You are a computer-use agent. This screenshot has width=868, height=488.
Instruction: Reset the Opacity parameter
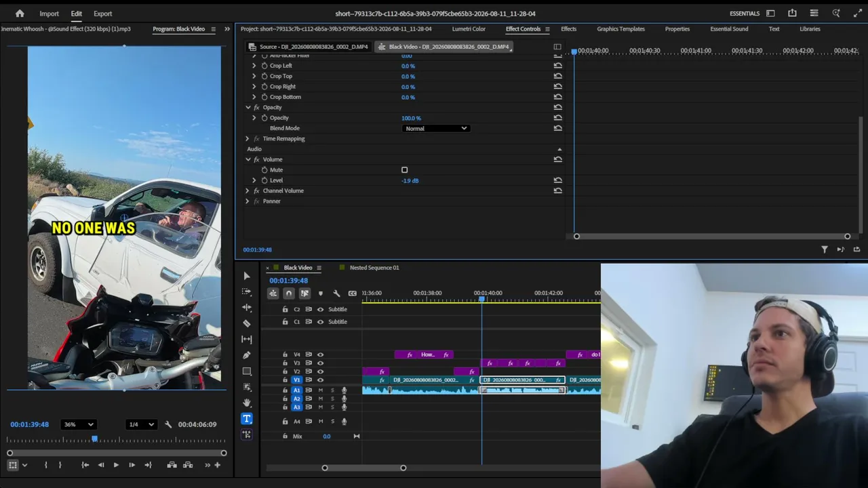[557, 118]
